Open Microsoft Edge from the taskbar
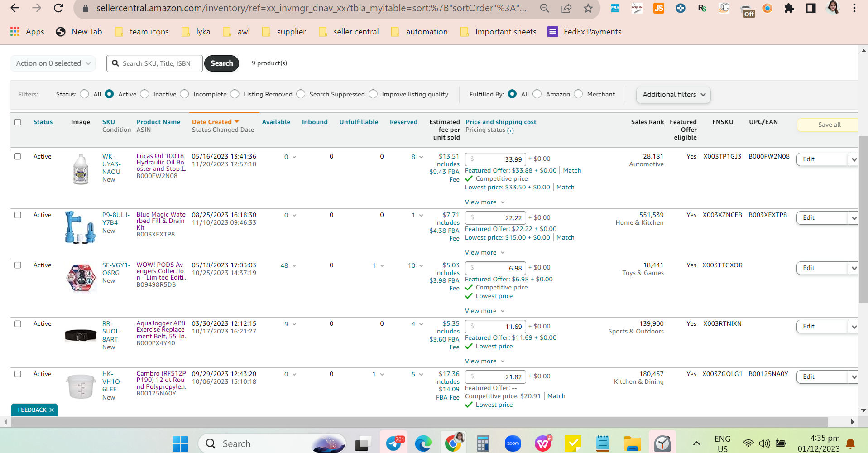Viewport: 868px width, 453px height. click(423, 443)
